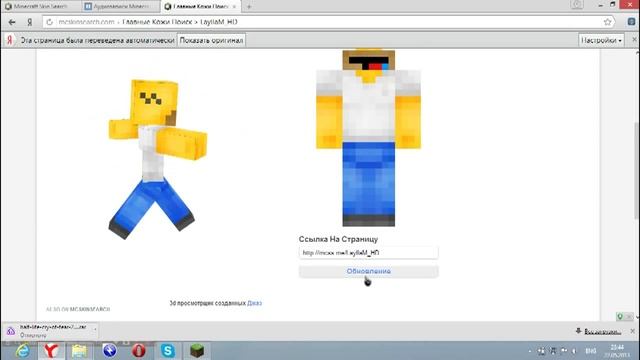
Task: Launch Opera from the taskbar
Action: point(139,351)
